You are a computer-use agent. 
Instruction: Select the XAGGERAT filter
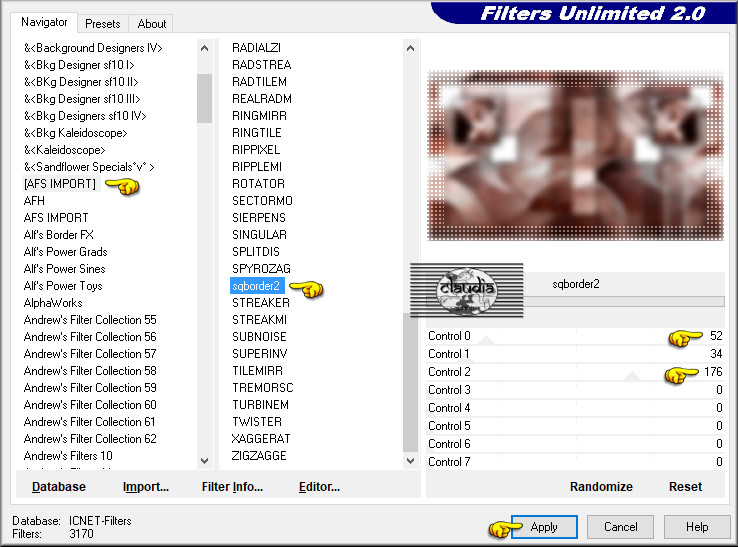pyautogui.click(x=261, y=439)
